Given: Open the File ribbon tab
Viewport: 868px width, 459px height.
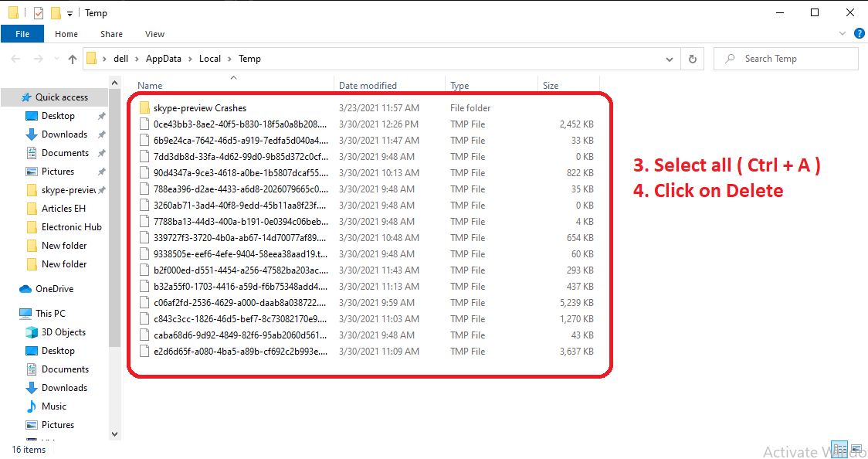Looking at the screenshot, I should tap(22, 34).
